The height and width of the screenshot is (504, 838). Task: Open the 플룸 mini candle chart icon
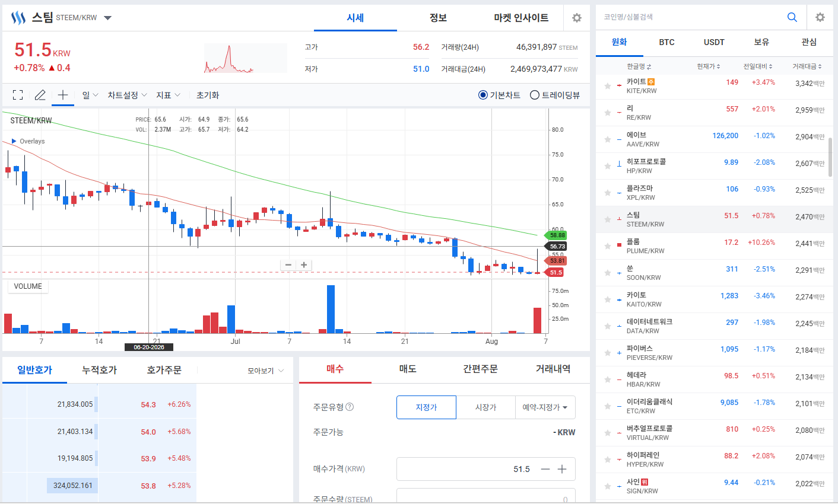pos(620,244)
